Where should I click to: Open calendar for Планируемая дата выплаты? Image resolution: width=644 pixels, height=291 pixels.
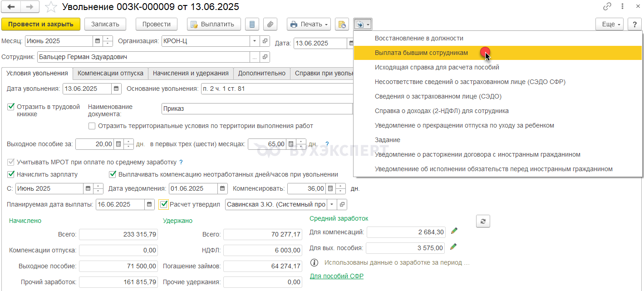point(150,204)
